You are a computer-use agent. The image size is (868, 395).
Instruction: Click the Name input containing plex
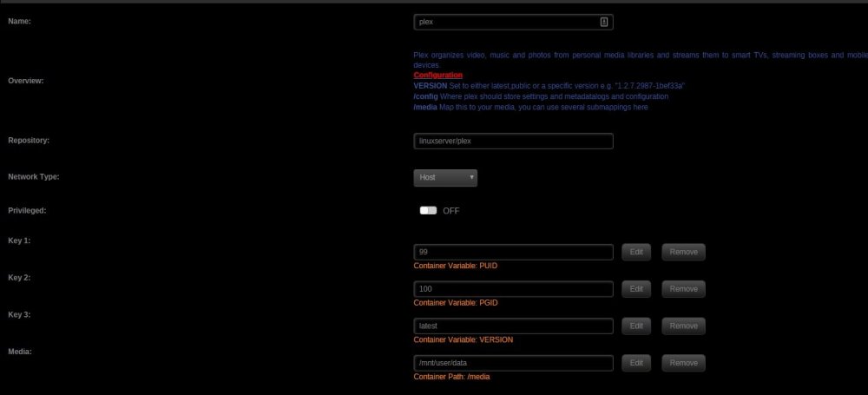pos(513,23)
